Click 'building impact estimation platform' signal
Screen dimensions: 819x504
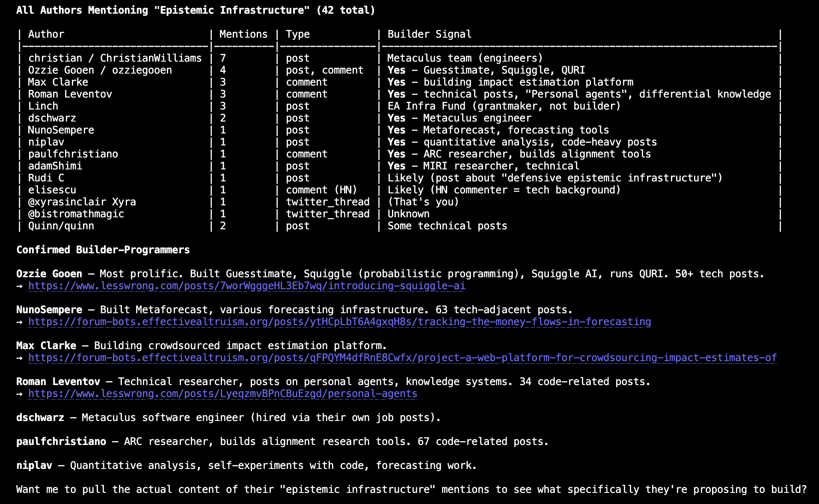pos(528,82)
